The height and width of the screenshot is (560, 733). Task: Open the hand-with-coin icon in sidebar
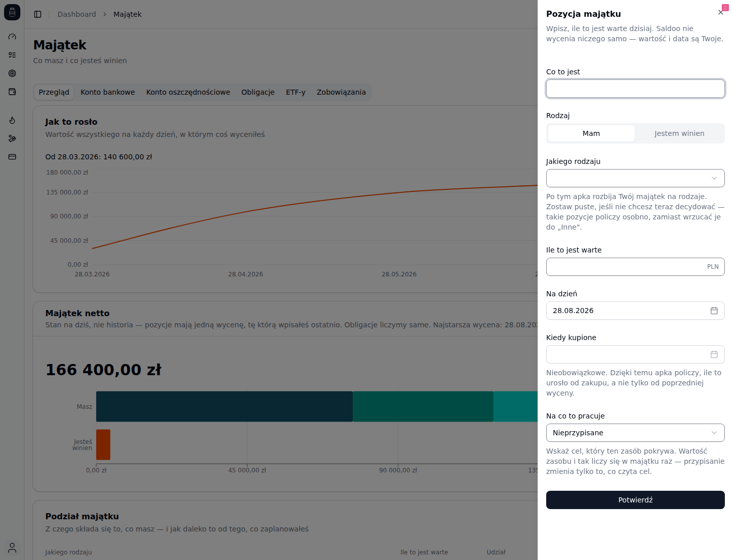pyautogui.click(x=12, y=138)
